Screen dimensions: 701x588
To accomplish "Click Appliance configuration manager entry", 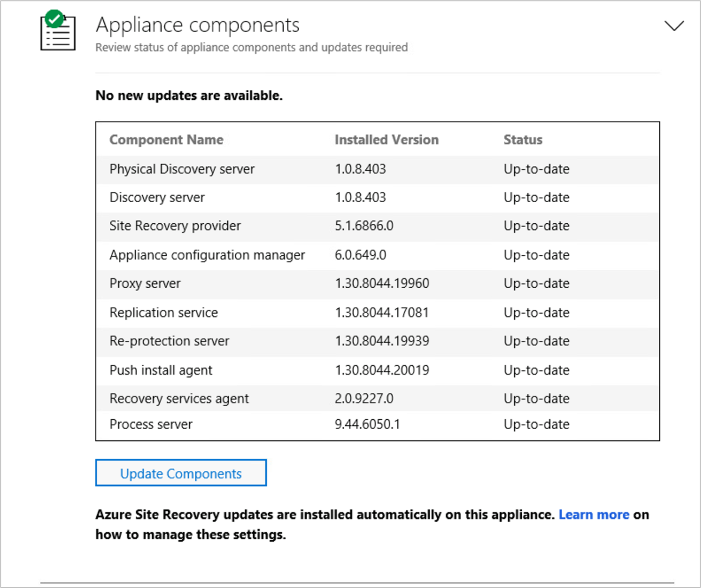I will pyautogui.click(x=207, y=255).
